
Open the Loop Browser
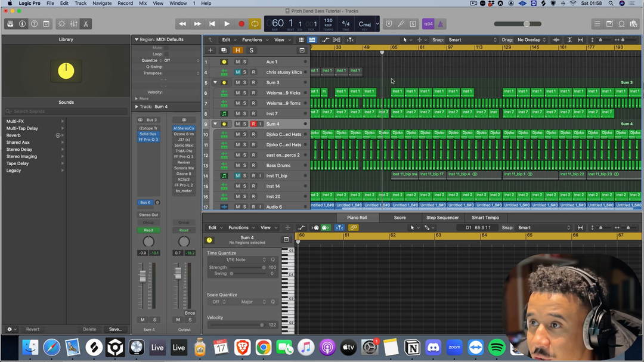click(621, 24)
